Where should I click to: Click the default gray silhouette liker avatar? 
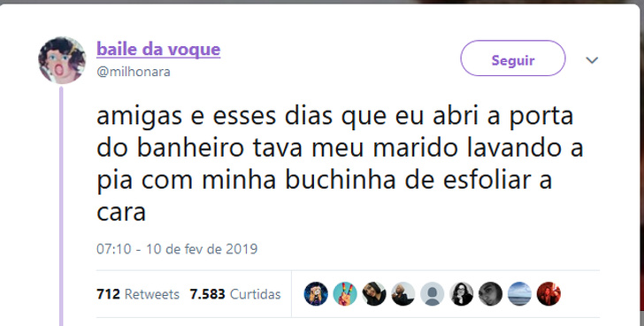coord(433,294)
